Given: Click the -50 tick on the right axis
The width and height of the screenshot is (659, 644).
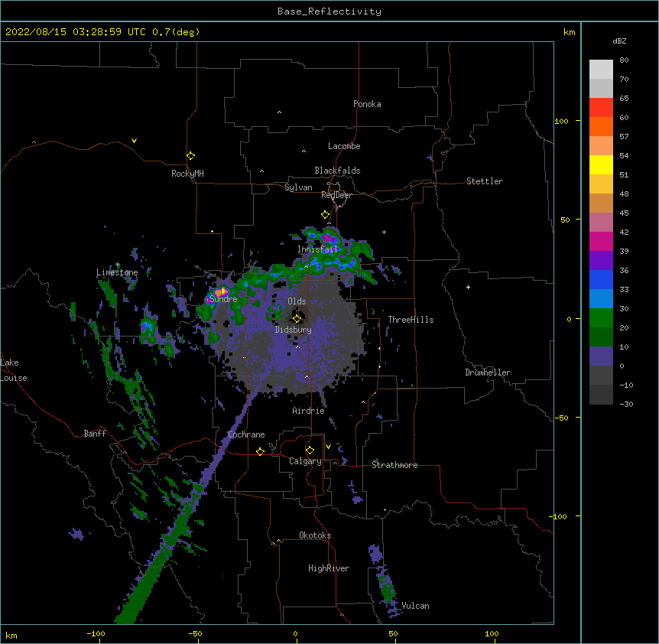Looking at the screenshot, I should coord(561,418).
